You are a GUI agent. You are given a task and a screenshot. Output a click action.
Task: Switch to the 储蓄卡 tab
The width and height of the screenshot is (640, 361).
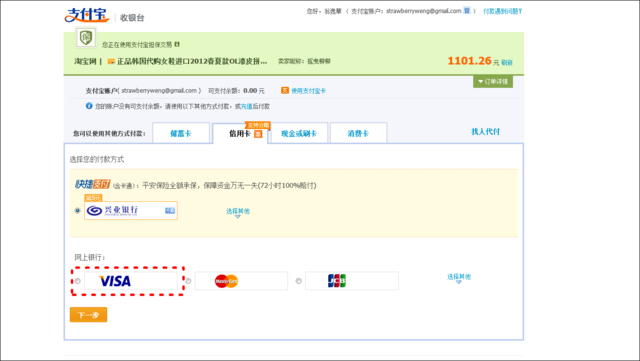[181, 133]
